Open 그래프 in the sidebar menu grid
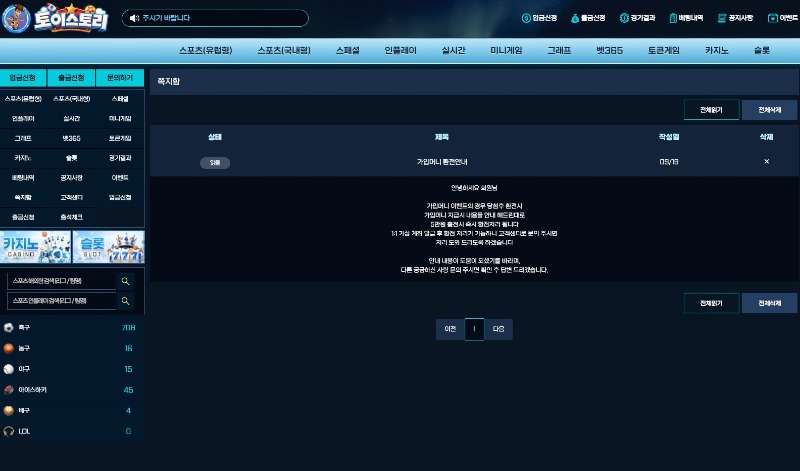Image resolution: width=800 pixels, height=471 pixels. 23,138
